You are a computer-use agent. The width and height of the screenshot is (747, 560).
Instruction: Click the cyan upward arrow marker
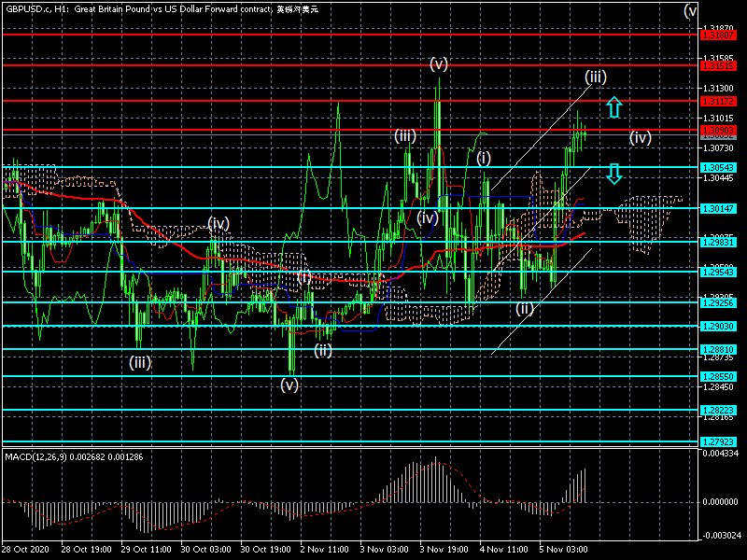(x=613, y=106)
